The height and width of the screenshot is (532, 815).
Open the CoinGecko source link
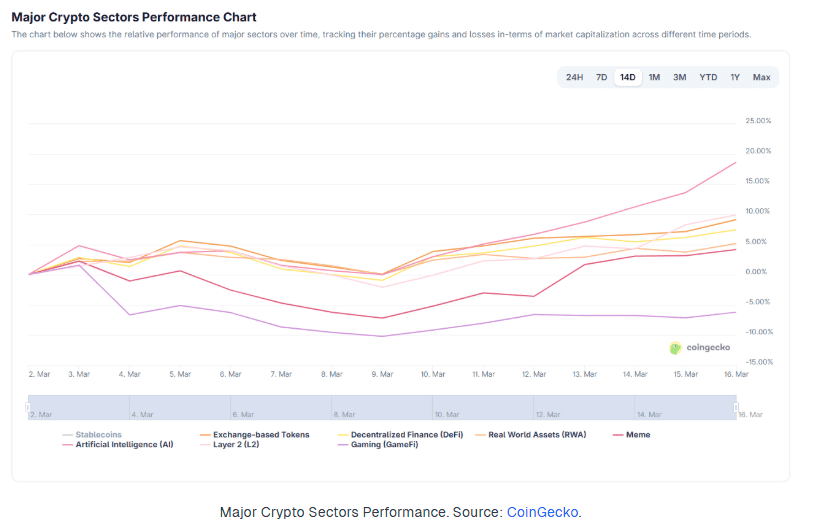coord(542,512)
